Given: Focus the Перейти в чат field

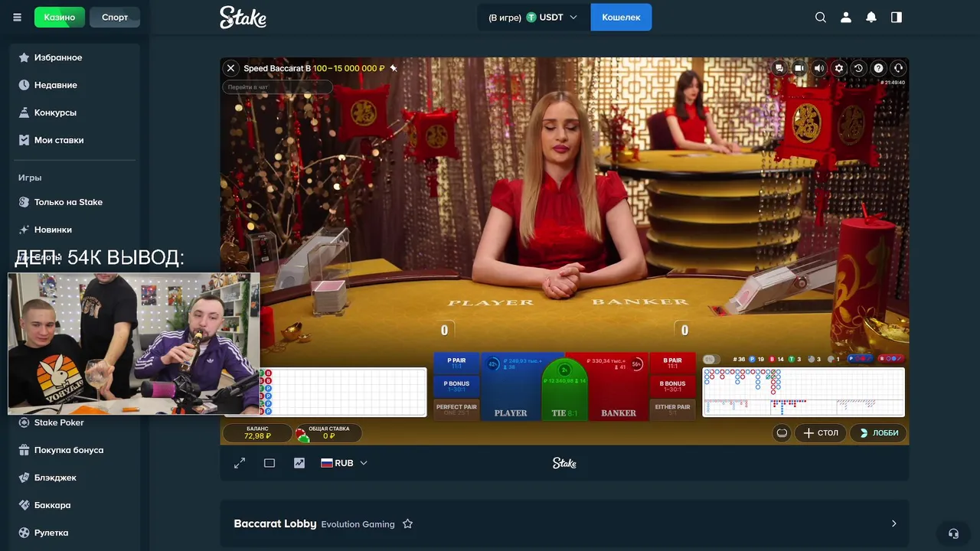Looking at the screenshot, I should (x=277, y=87).
